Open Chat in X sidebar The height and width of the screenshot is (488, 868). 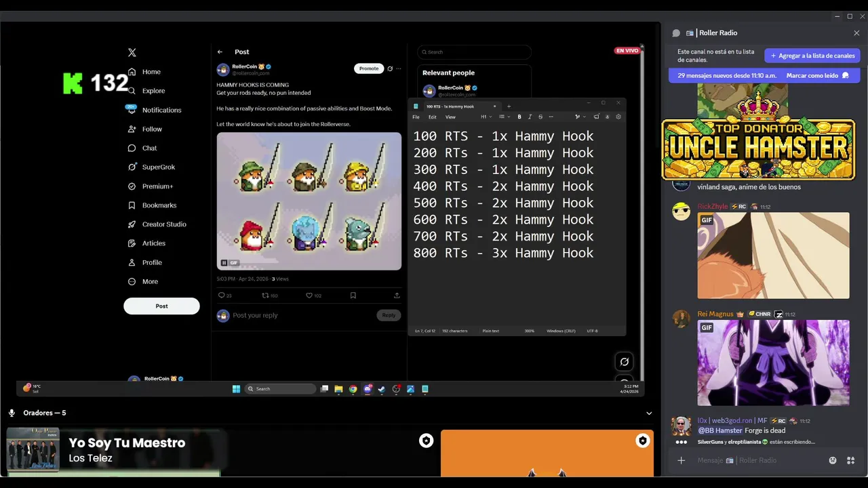point(142,148)
